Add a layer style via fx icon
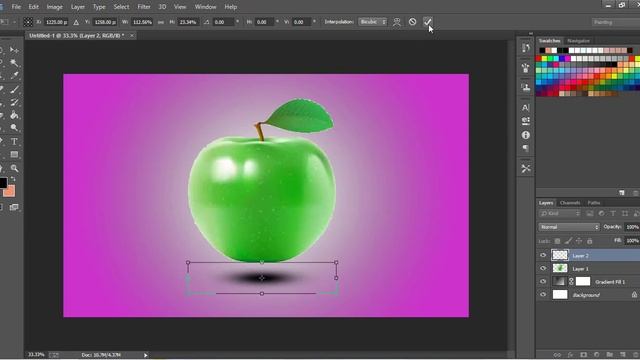Screen dimensions: 640x360 [x=570, y=355]
